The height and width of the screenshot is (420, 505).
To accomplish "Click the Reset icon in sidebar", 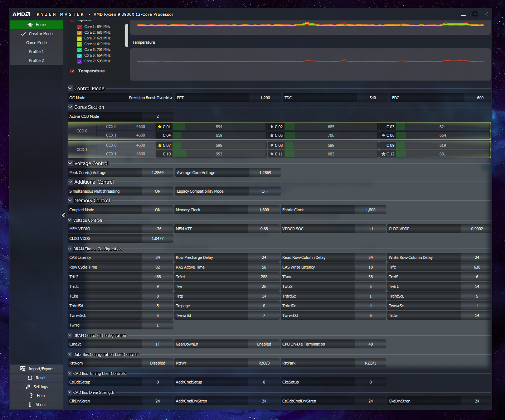I will point(30,378).
